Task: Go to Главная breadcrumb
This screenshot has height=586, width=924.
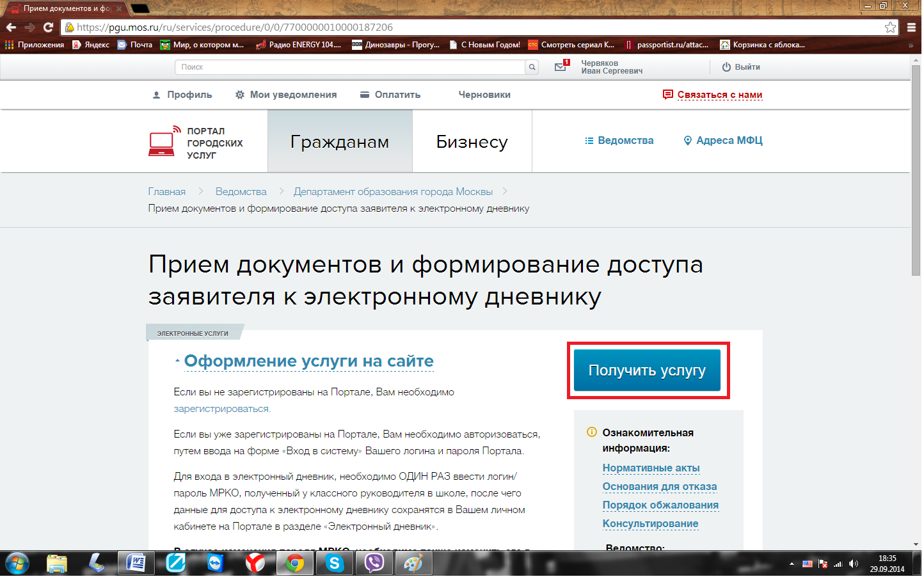Action: pos(168,192)
